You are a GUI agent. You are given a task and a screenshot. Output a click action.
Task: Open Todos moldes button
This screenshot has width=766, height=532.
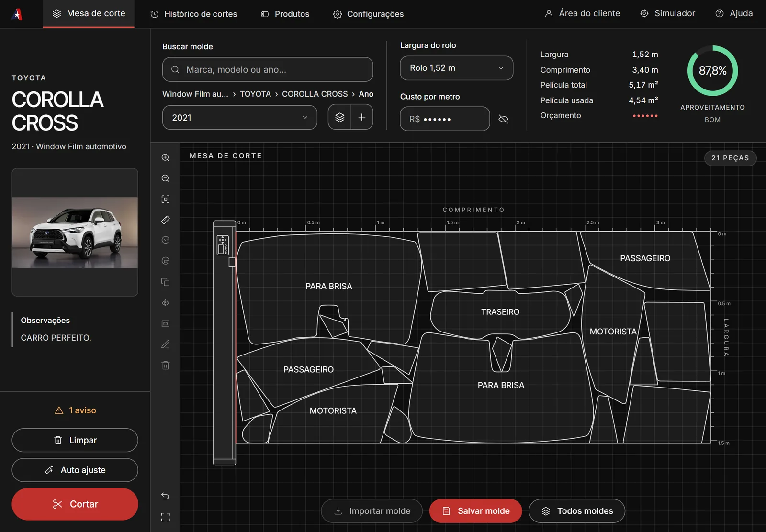(x=577, y=511)
